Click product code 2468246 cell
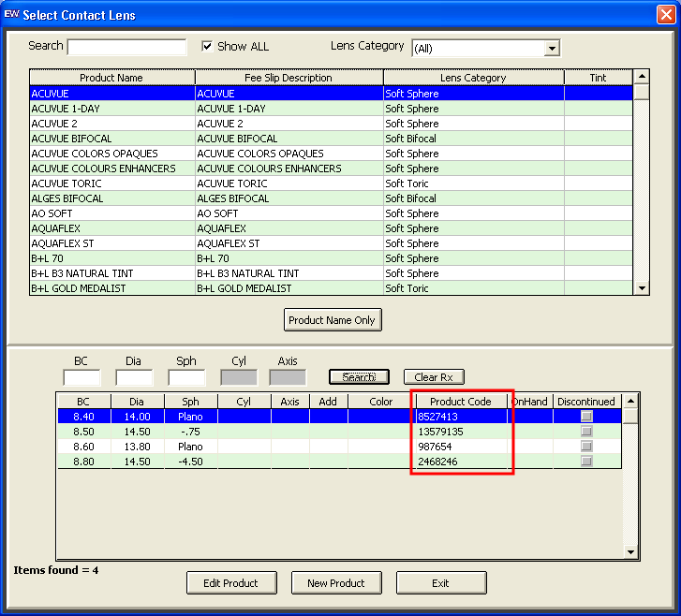 461,462
